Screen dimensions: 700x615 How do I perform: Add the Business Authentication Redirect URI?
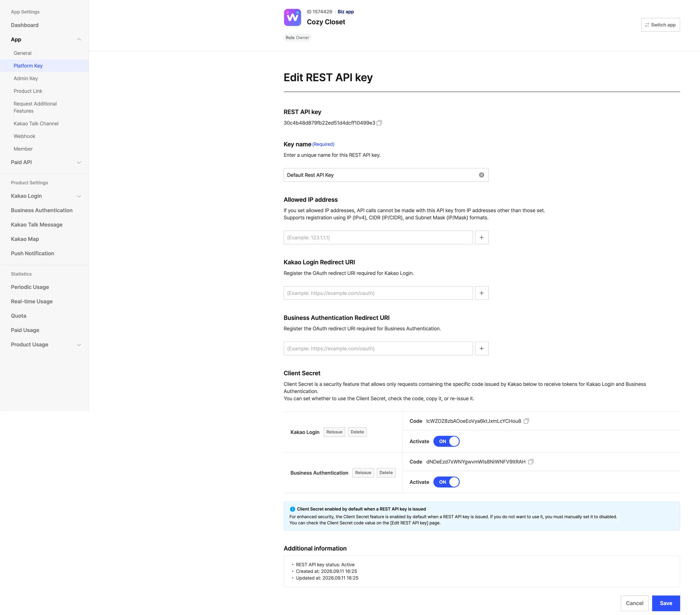pos(482,348)
